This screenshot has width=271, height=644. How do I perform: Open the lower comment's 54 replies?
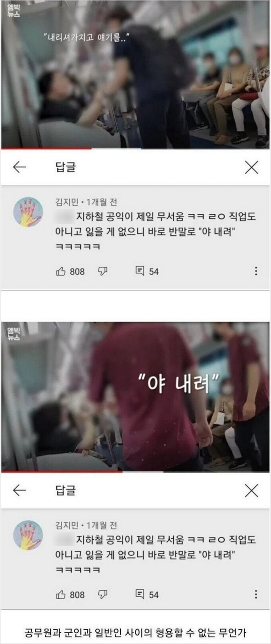[x=147, y=594]
